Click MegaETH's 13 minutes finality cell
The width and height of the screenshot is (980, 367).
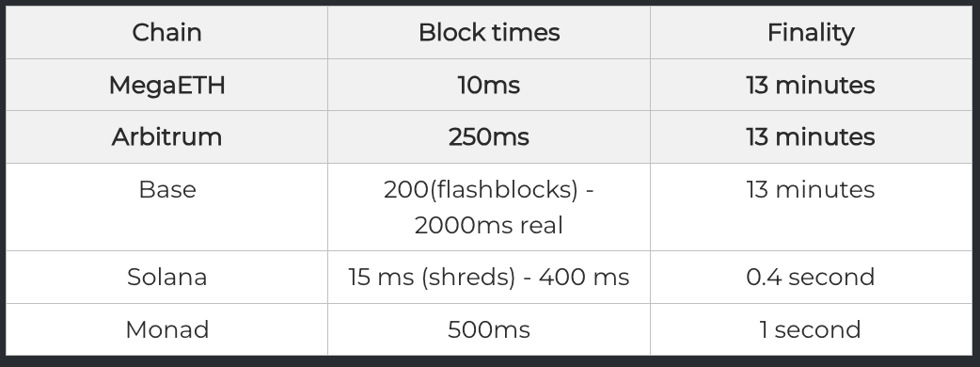pos(811,85)
